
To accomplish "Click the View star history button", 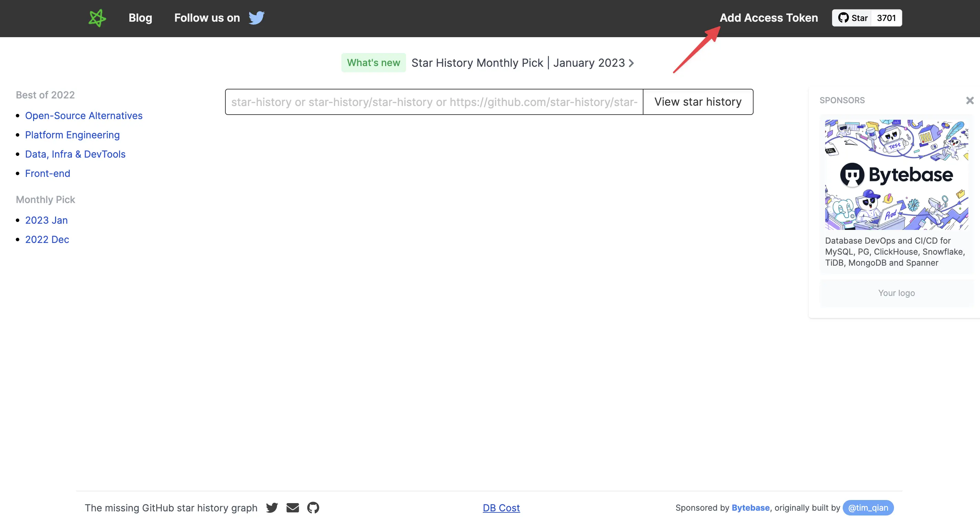I will pyautogui.click(x=698, y=102).
